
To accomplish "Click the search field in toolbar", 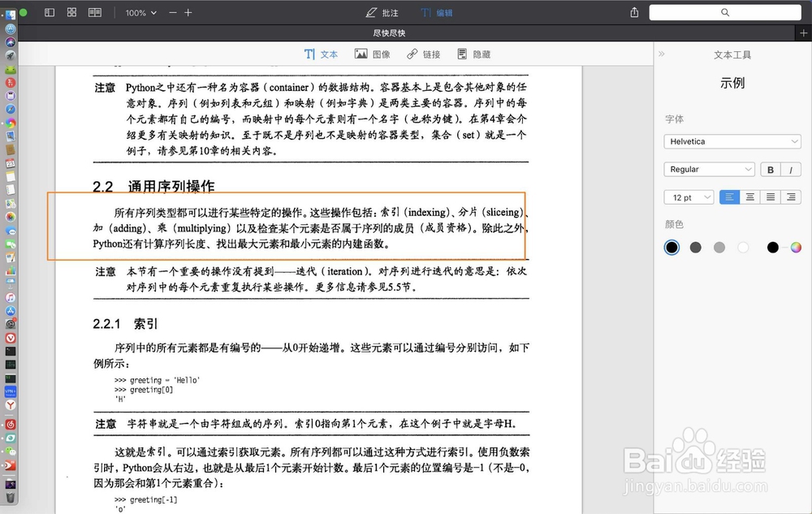I will 725,12.
